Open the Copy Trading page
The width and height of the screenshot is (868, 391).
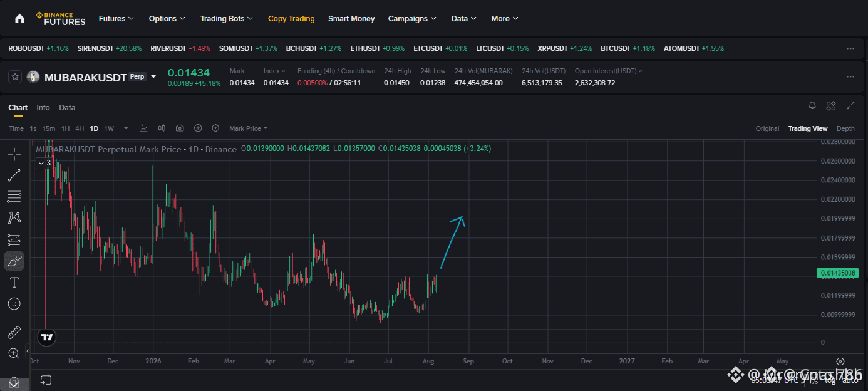[291, 19]
